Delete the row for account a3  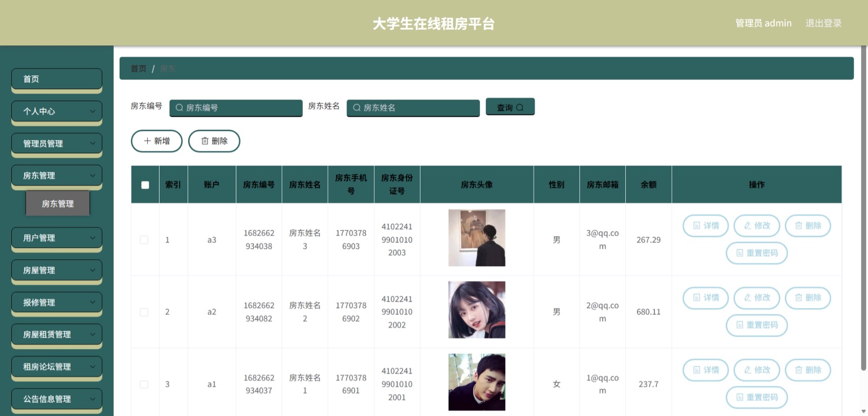[808, 226]
